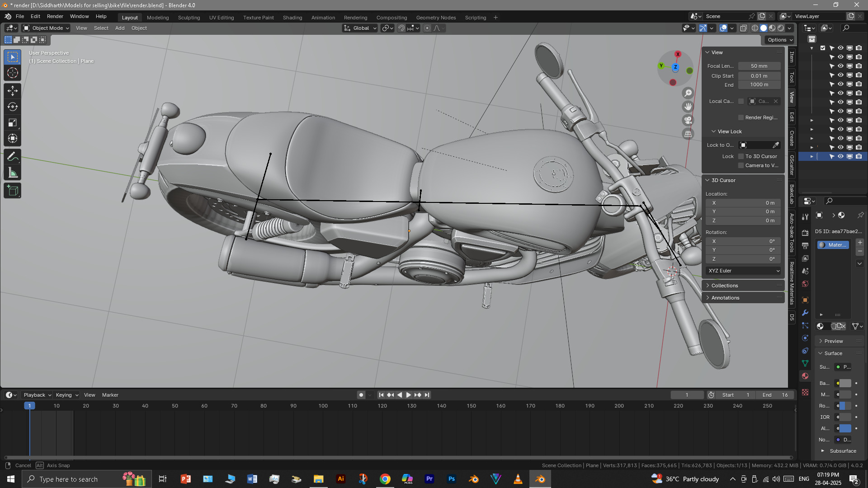This screenshot has width=868, height=488.
Task: Jump to first frame in timeline
Action: (x=381, y=395)
